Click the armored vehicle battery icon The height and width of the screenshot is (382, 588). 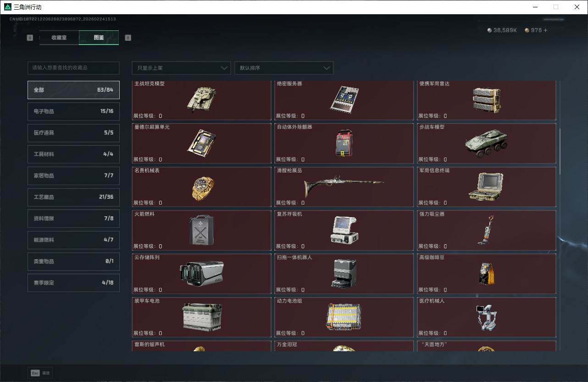click(x=201, y=317)
